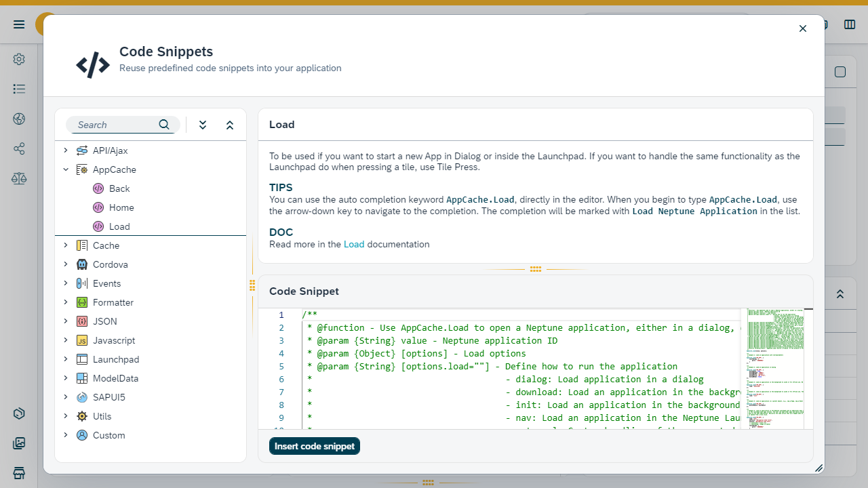Click the Custom user icon
868x488 pixels.
(82, 435)
